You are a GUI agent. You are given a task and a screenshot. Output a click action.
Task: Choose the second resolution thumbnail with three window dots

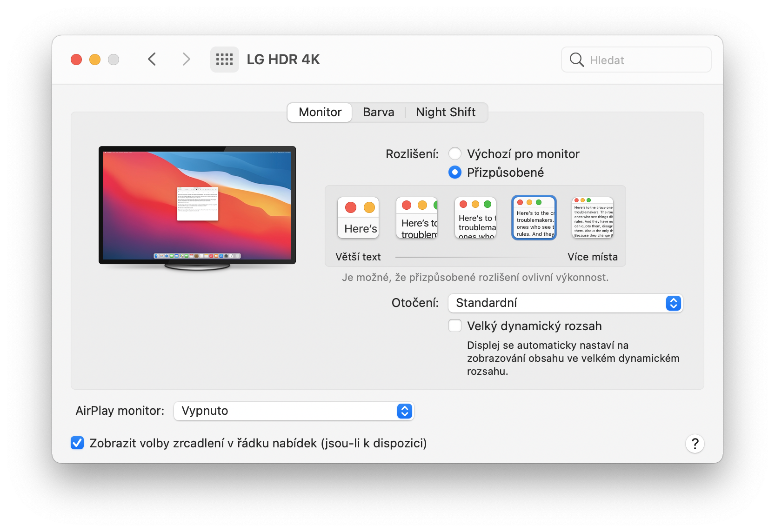coord(417,218)
